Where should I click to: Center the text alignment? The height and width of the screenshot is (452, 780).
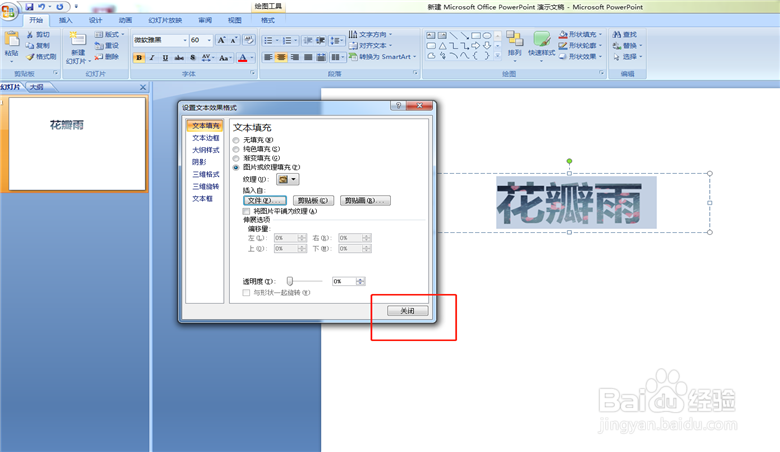point(281,57)
